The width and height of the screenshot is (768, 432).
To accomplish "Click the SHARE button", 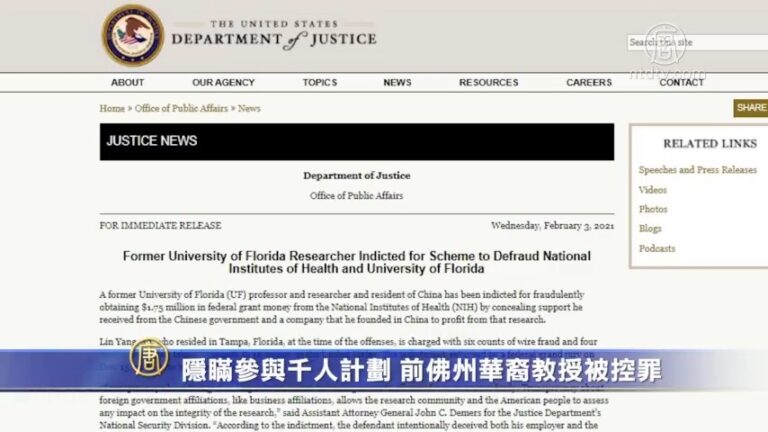I will (750, 108).
